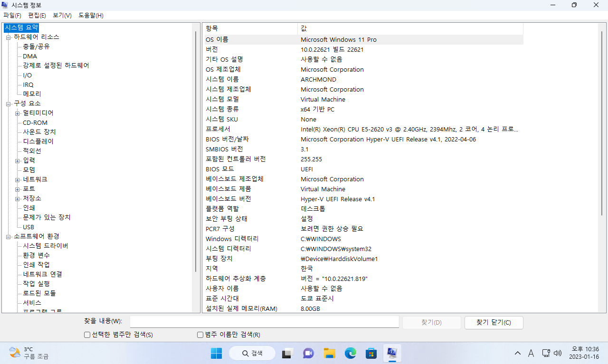Select IRQ tree item

click(x=28, y=84)
